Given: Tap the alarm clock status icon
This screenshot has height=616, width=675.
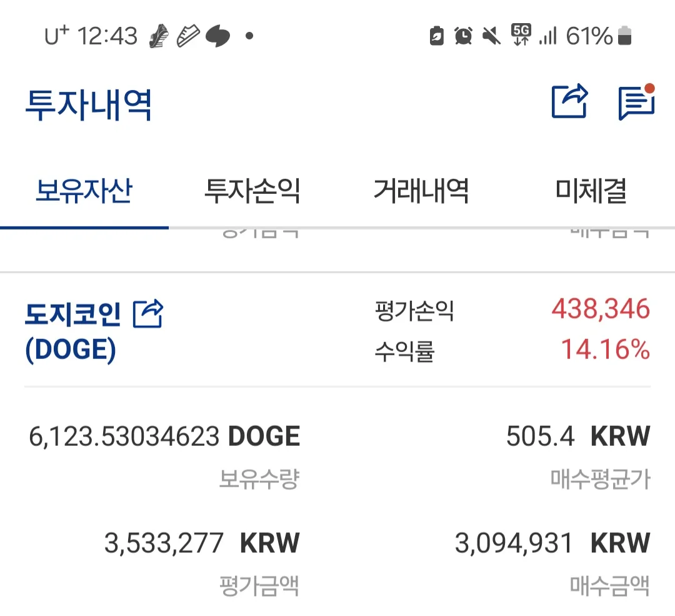Looking at the screenshot, I should point(463,36).
